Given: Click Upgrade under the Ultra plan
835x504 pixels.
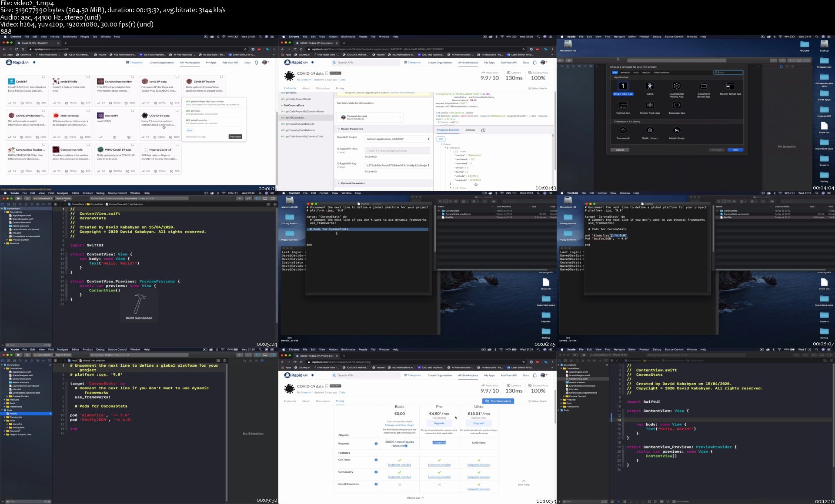Looking at the screenshot, I should click(x=479, y=423).
